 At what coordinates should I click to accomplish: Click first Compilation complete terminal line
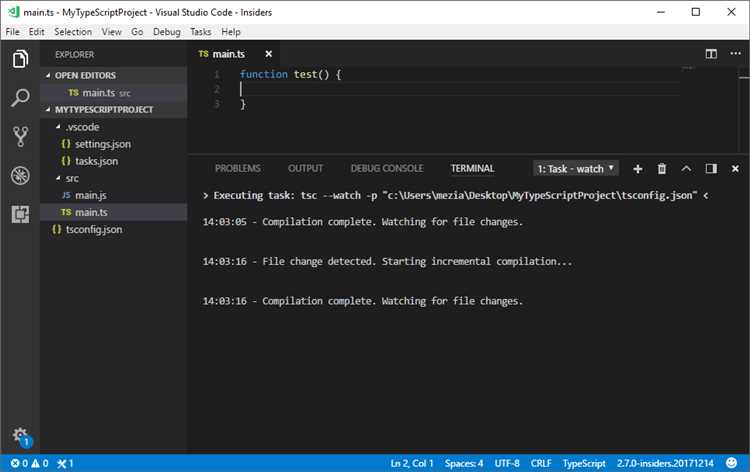(363, 222)
